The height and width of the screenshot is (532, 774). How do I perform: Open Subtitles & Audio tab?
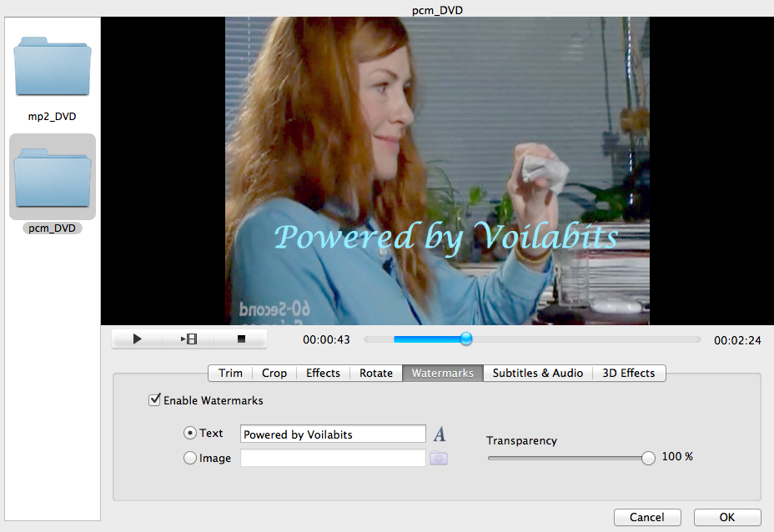tap(538, 373)
